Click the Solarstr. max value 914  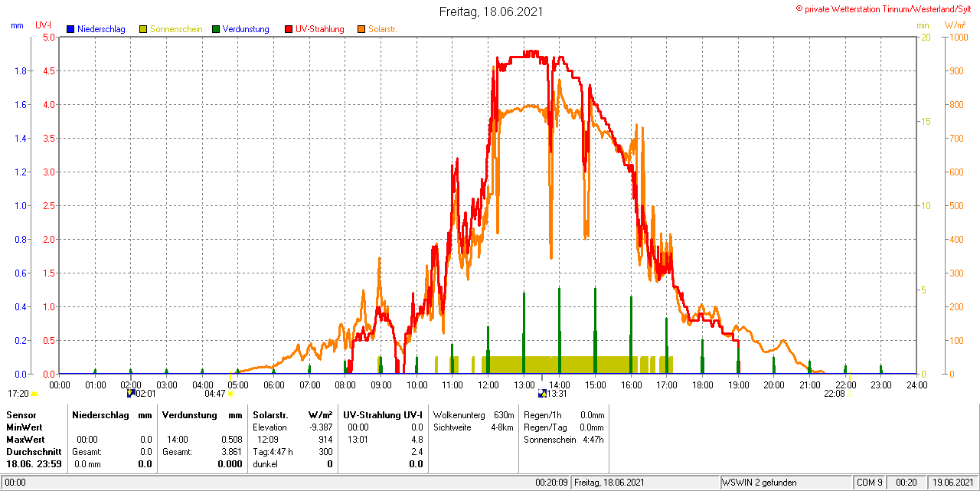(x=325, y=440)
